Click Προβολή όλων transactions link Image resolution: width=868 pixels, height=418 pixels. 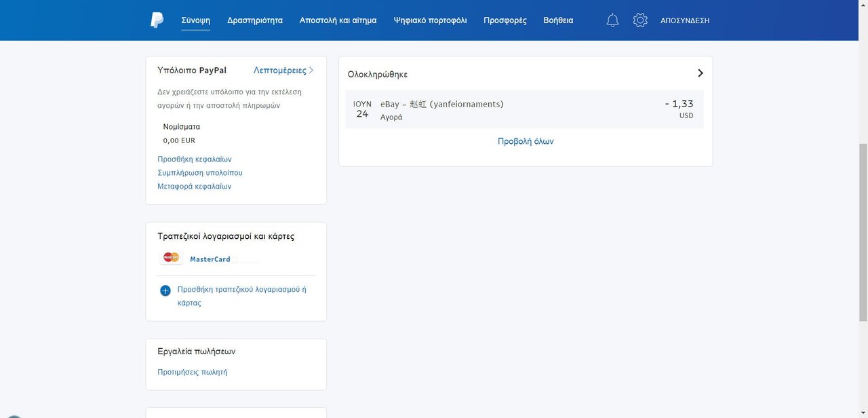coord(526,141)
